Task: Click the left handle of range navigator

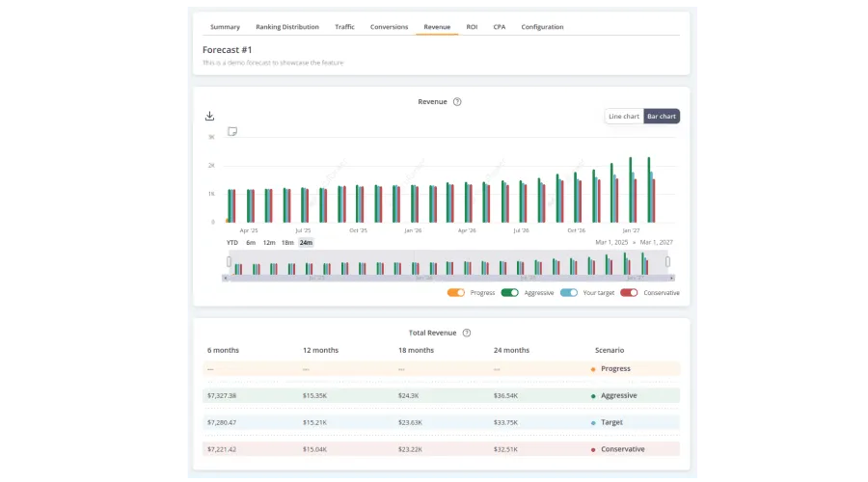Action: click(x=229, y=261)
